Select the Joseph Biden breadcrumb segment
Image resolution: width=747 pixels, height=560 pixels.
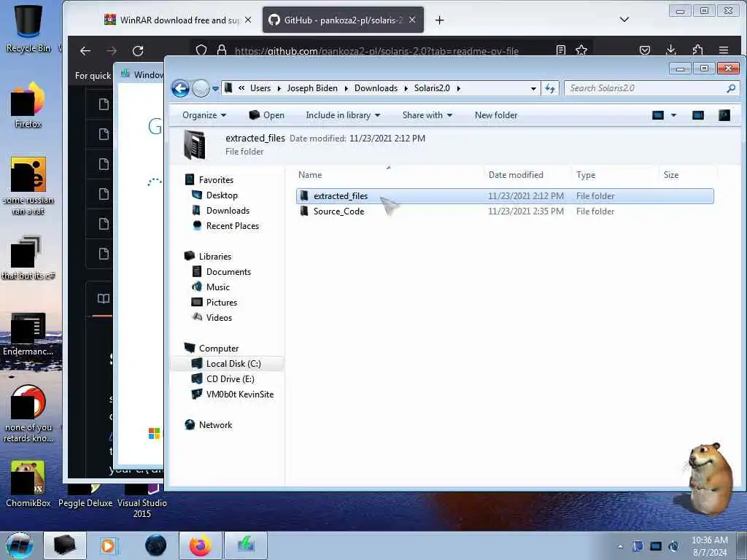coord(312,88)
